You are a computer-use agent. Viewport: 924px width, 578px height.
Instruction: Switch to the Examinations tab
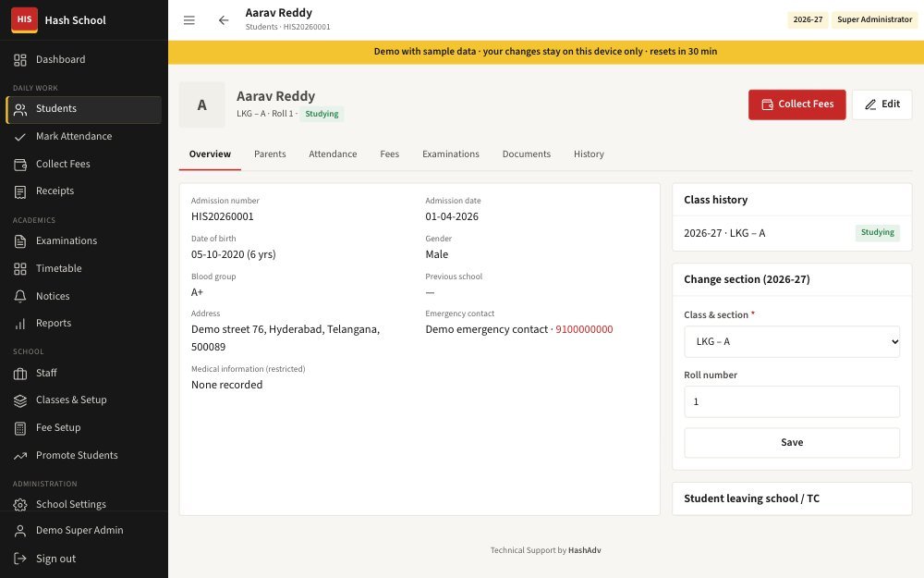(451, 154)
